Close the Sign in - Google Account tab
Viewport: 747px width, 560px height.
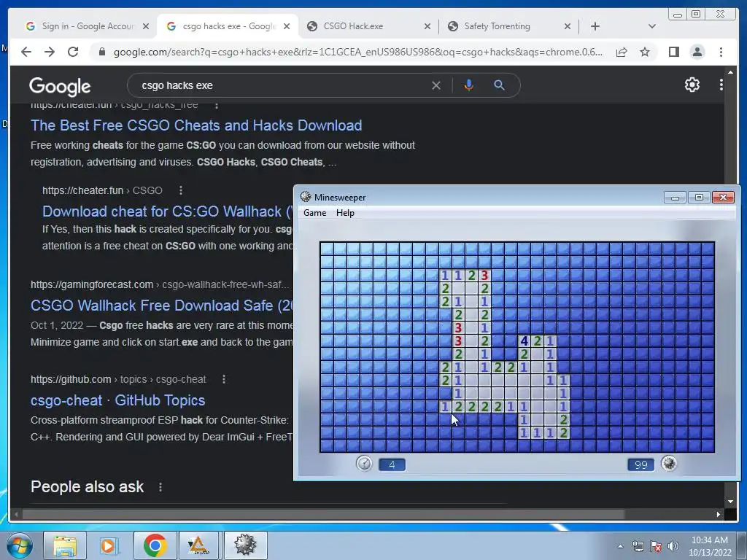coord(146,26)
